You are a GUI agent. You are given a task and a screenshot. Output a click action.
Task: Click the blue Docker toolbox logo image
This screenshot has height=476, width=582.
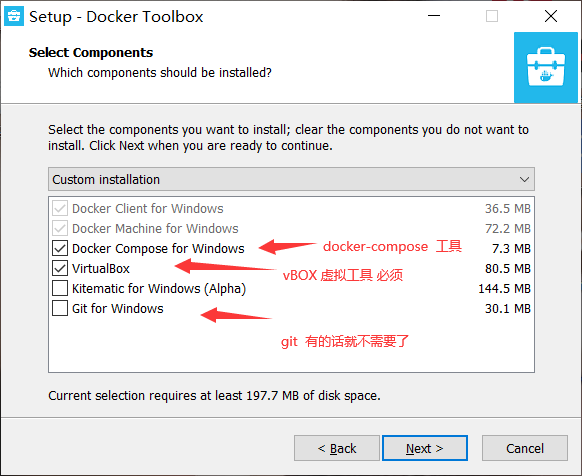546,67
